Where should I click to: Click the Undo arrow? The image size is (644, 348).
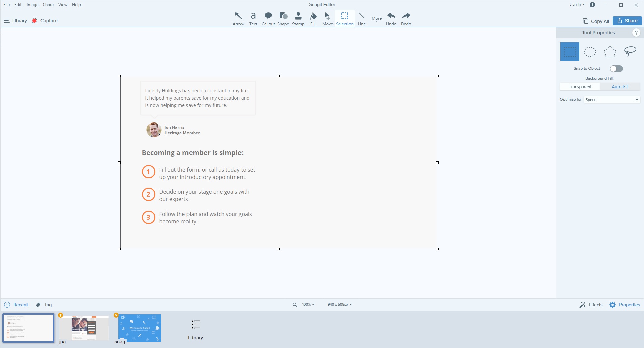coord(391,19)
